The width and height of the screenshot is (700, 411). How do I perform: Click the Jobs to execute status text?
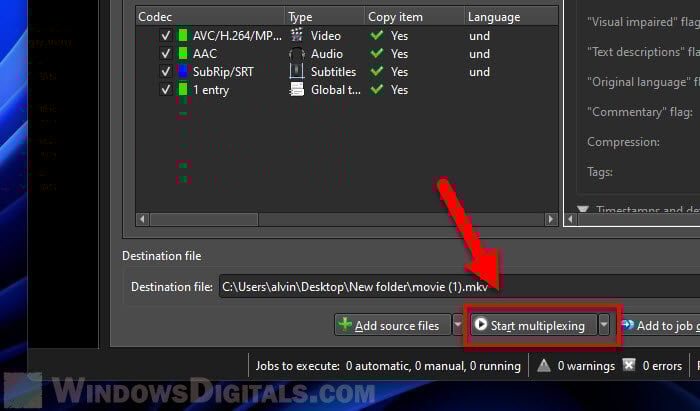[388, 366]
